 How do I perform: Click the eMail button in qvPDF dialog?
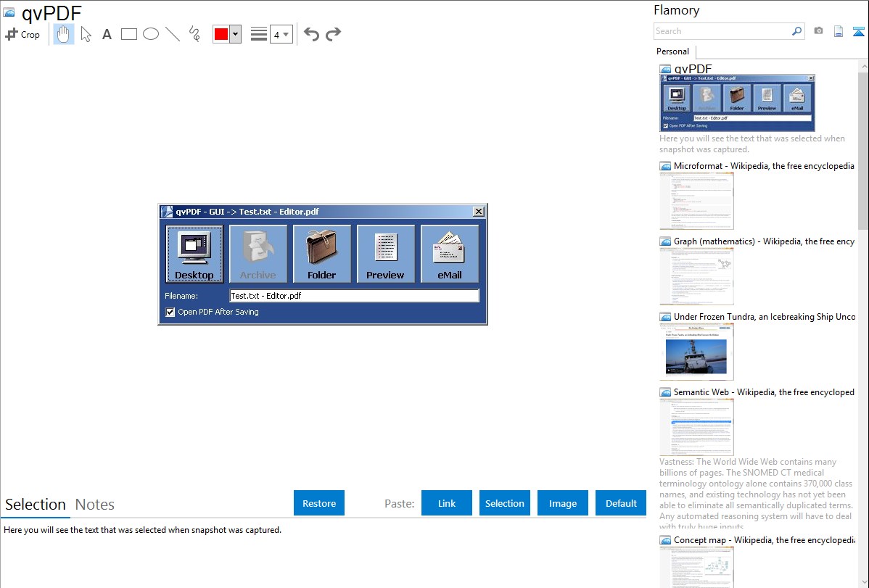tap(450, 254)
